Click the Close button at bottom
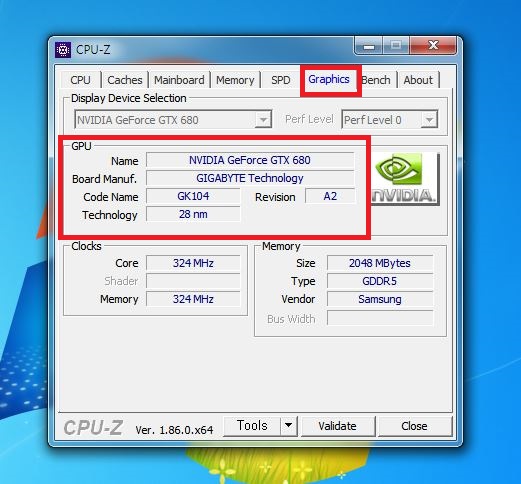 tap(415, 426)
